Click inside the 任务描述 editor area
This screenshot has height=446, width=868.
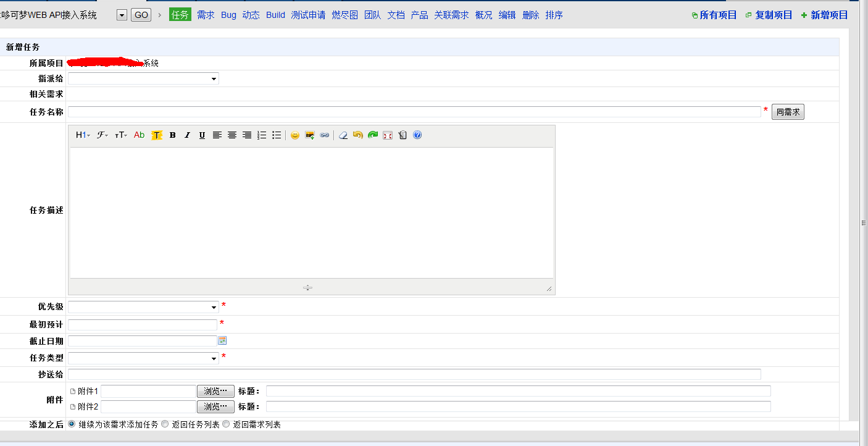[x=312, y=212]
